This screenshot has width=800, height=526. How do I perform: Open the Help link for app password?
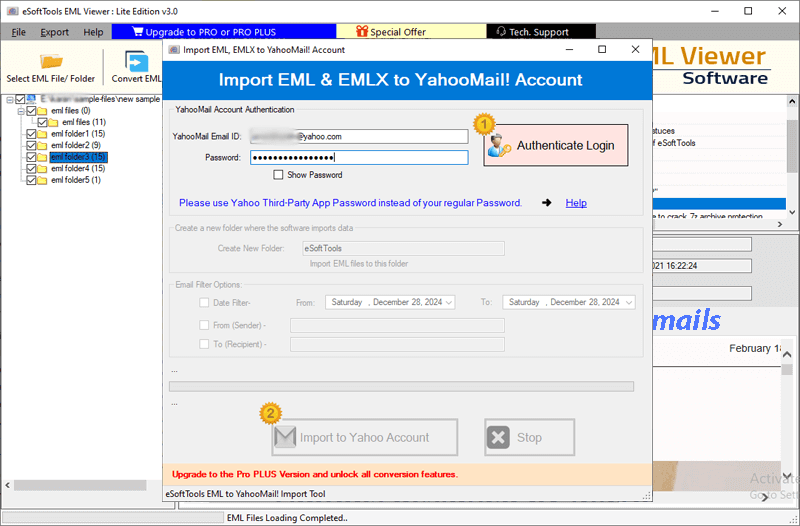pyautogui.click(x=576, y=203)
